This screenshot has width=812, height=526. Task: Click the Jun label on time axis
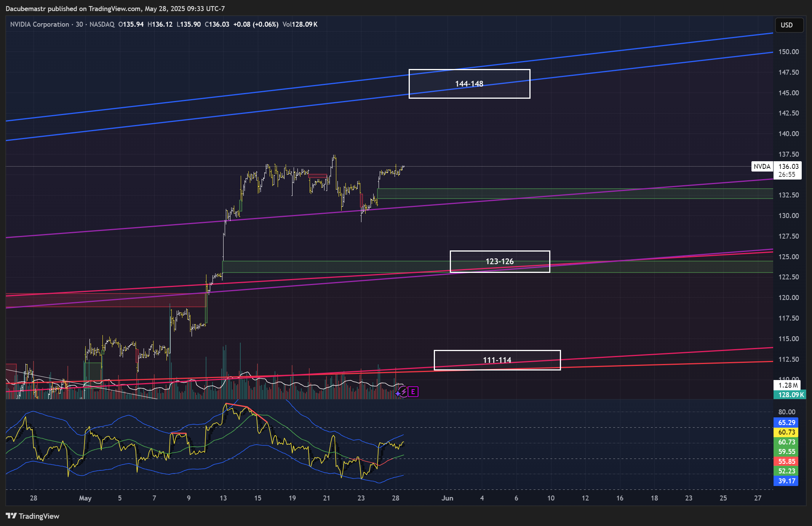447,498
